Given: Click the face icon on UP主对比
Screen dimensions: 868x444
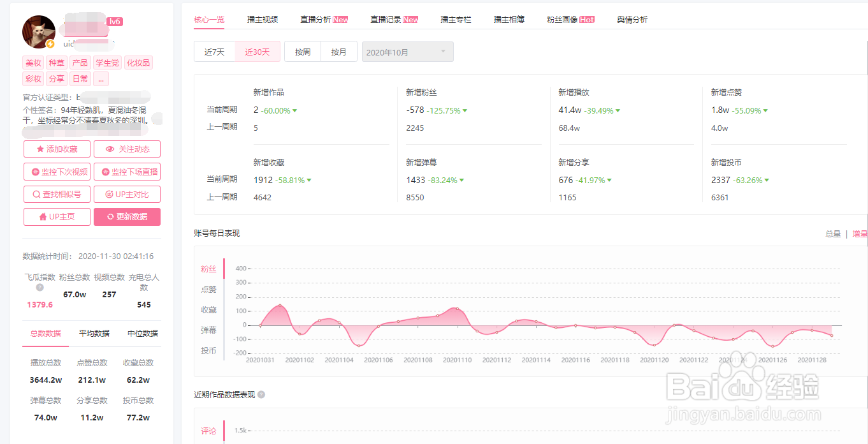Looking at the screenshot, I should (109, 195).
